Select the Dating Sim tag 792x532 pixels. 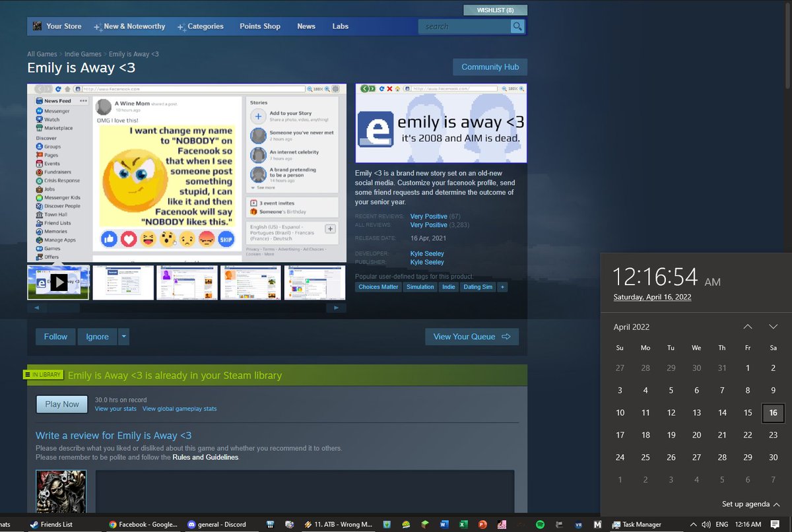[x=478, y=287]
